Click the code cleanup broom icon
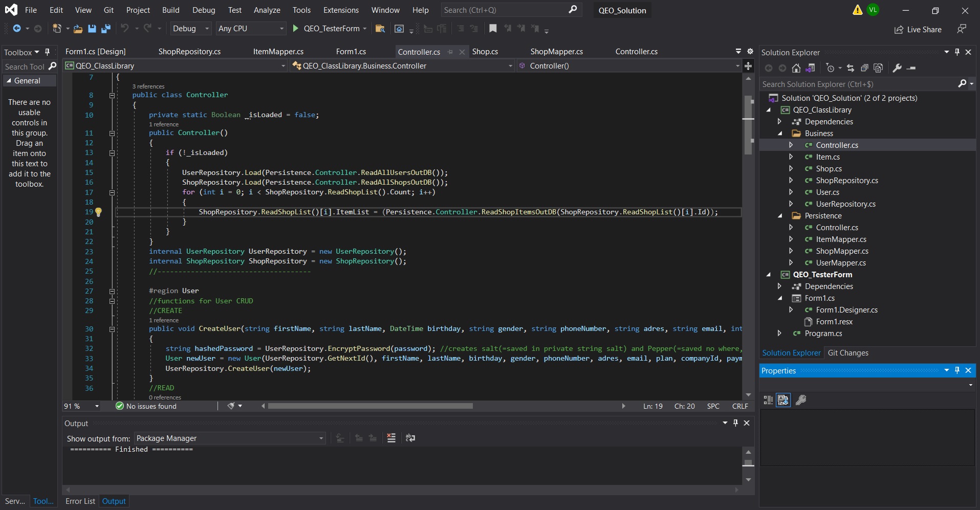Image resolution: width=980 pixels, height=510 pixels. pyautogui.click(x=231, y=406)
